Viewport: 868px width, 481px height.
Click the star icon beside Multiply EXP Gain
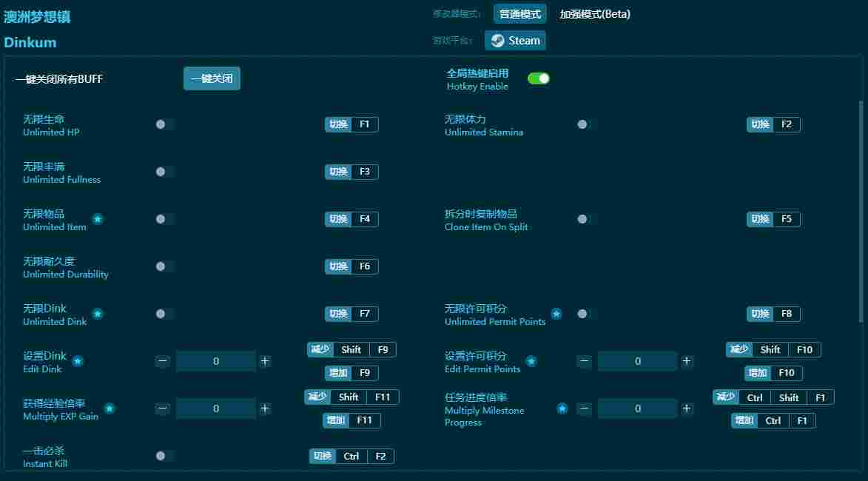click(110, 408)
